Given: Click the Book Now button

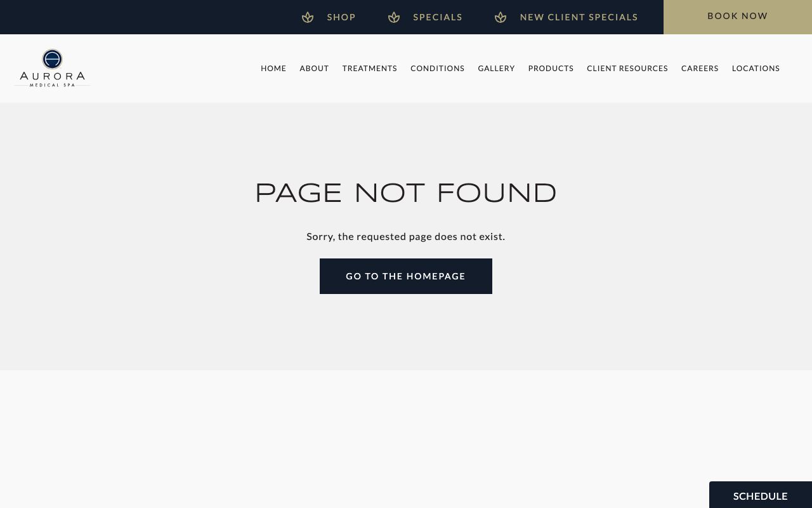Looking at the screenshot, I should coord(738,17).
